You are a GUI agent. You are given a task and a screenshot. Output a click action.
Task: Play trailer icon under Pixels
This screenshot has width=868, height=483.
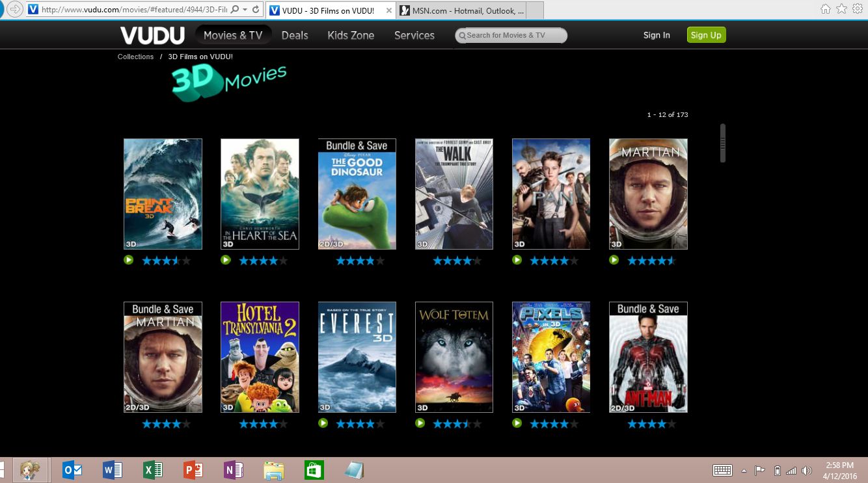(517, 423)
